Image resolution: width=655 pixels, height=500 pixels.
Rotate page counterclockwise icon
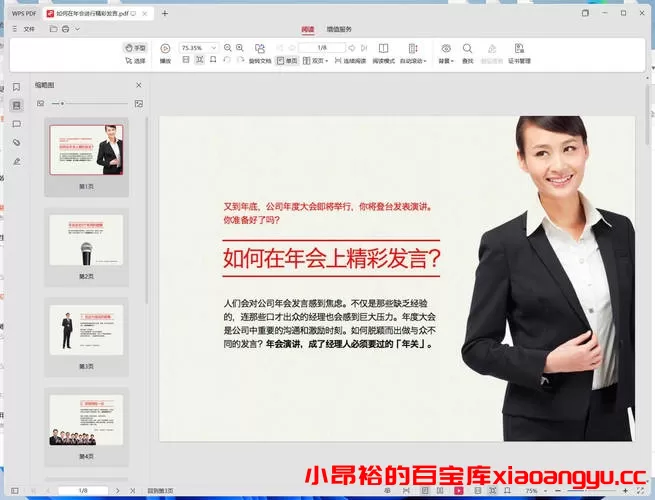pyautogui.click(x=227, y=60)
